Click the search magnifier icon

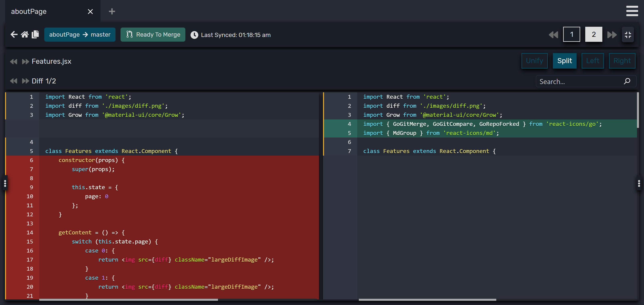(x=627, y=81)
